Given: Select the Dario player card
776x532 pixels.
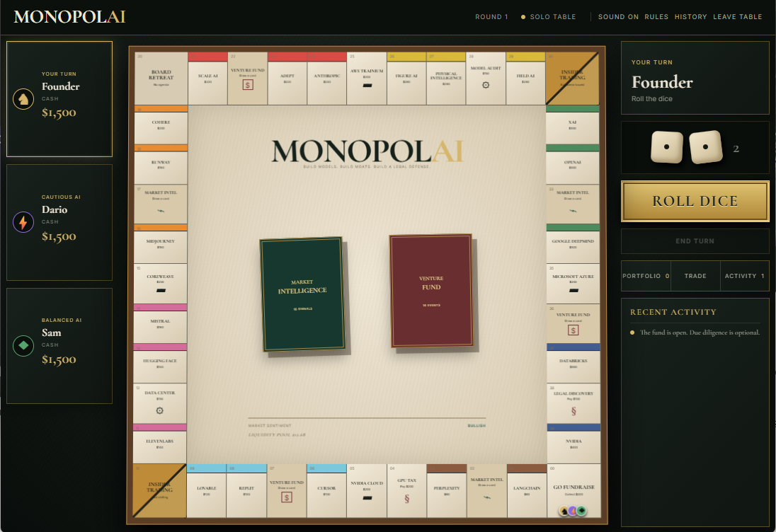Looking at the screenshot, I should pyautogui.click(x=59, y=222).
